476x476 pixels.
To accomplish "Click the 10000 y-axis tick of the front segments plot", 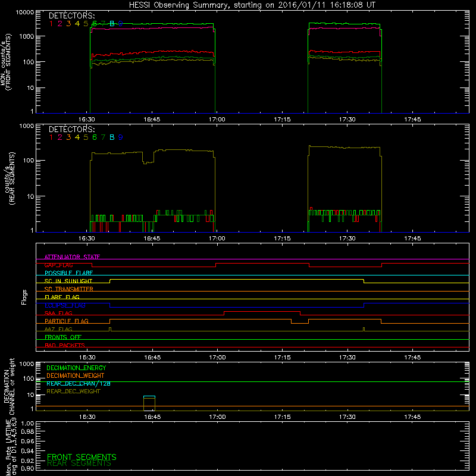I will (x=25, y=12).
